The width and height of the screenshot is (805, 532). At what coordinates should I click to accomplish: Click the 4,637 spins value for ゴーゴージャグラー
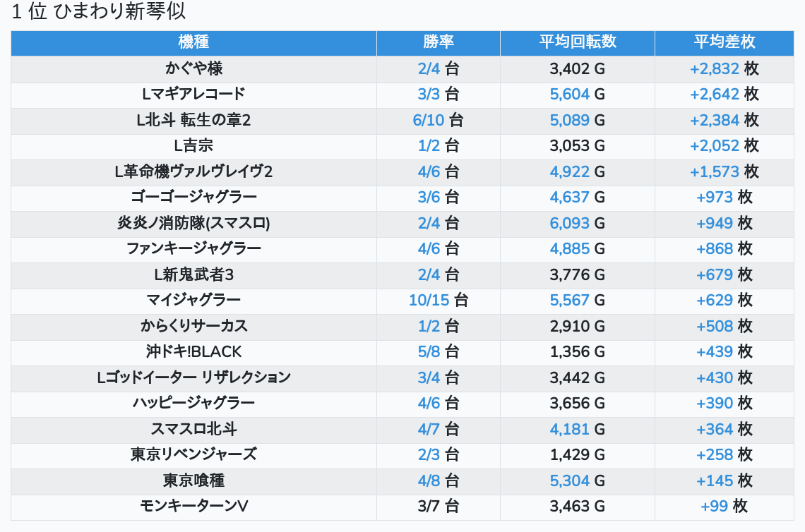click(569, 198)
